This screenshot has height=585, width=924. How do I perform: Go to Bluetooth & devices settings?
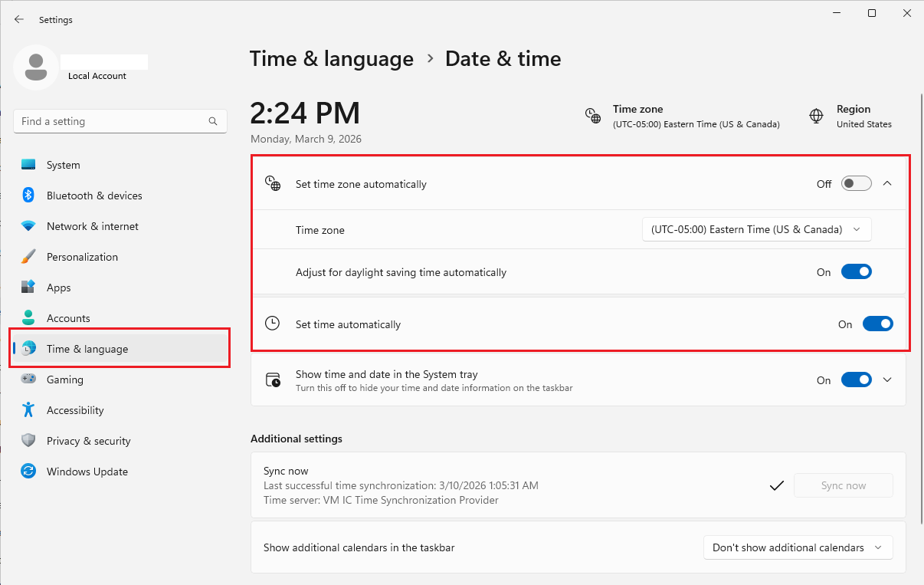120,196
